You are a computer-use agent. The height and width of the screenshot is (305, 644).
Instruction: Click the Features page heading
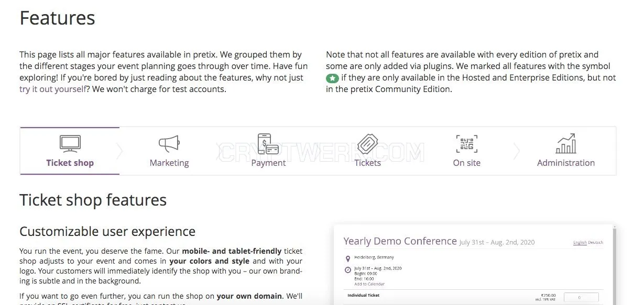click(57, 18)
